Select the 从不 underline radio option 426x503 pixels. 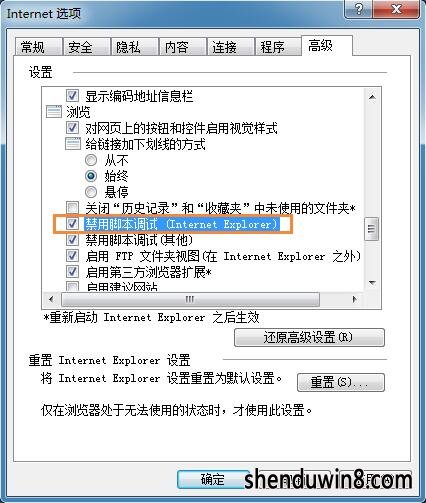[91, 160]
